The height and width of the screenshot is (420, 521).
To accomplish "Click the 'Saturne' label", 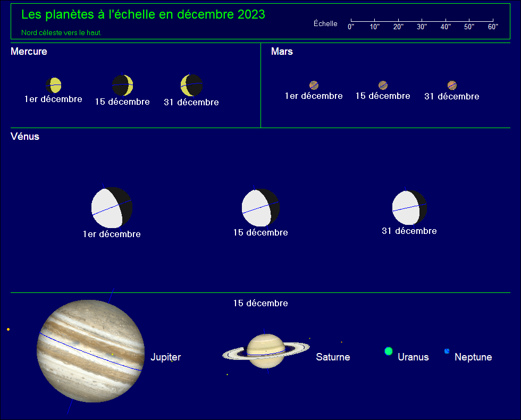I will click(x=333, y=357).
